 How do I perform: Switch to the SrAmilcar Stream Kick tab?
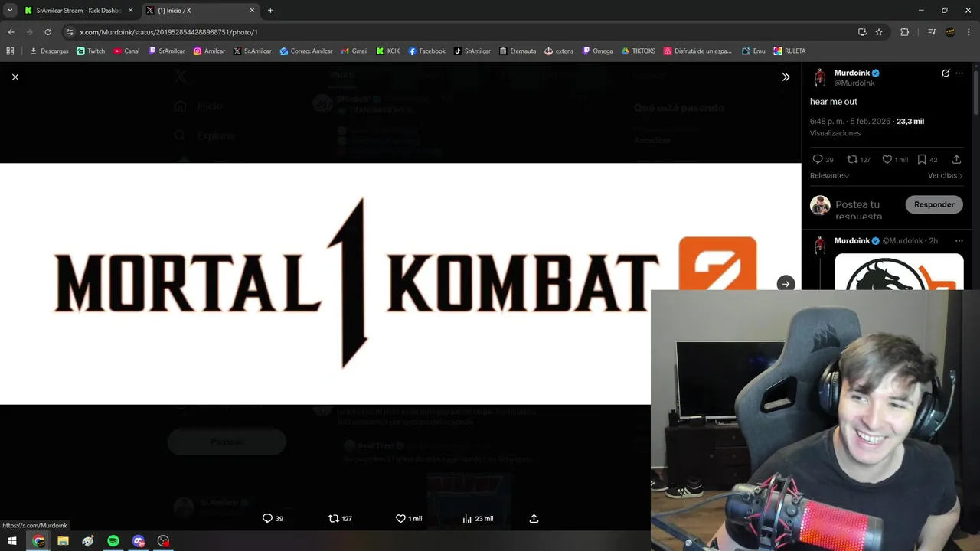78,11
